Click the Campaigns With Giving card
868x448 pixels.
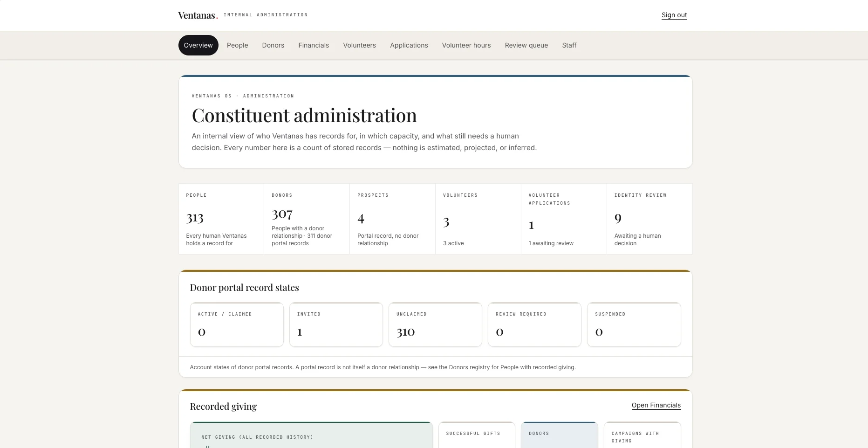click(x=642, y=435)
